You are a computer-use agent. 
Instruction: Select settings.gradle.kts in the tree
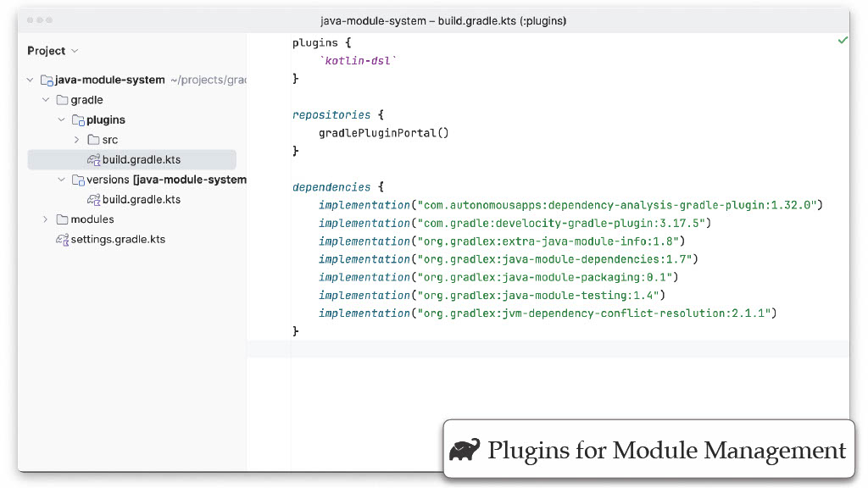118,240
